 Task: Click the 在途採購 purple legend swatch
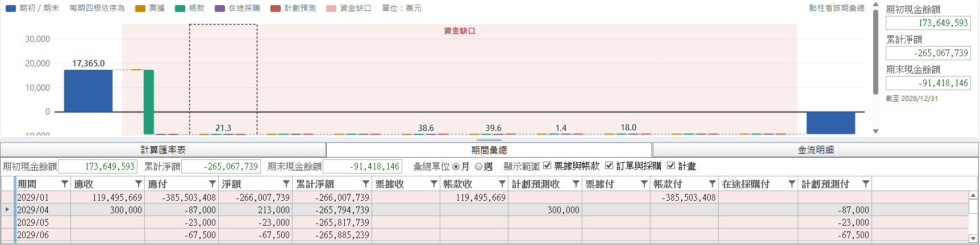tap(220, 9)
